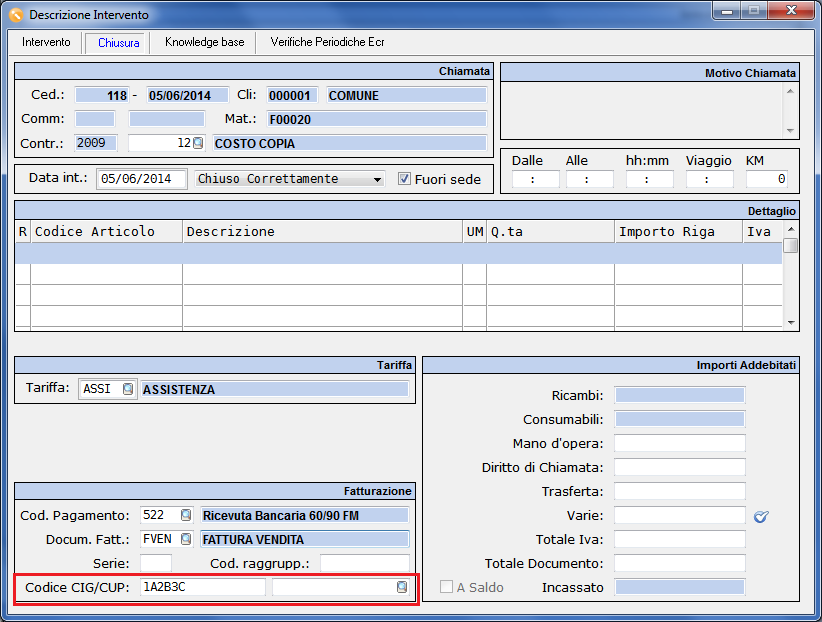Click the Consumabili amount field
Screen dimensions: 822x622
click(x=680, y=419)
